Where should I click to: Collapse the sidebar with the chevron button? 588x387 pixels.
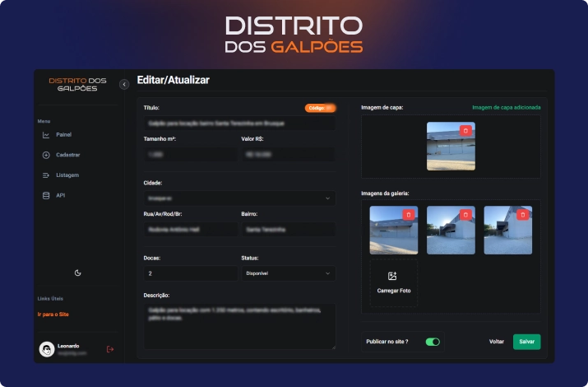pyautogui.click(x=124, y=85)
